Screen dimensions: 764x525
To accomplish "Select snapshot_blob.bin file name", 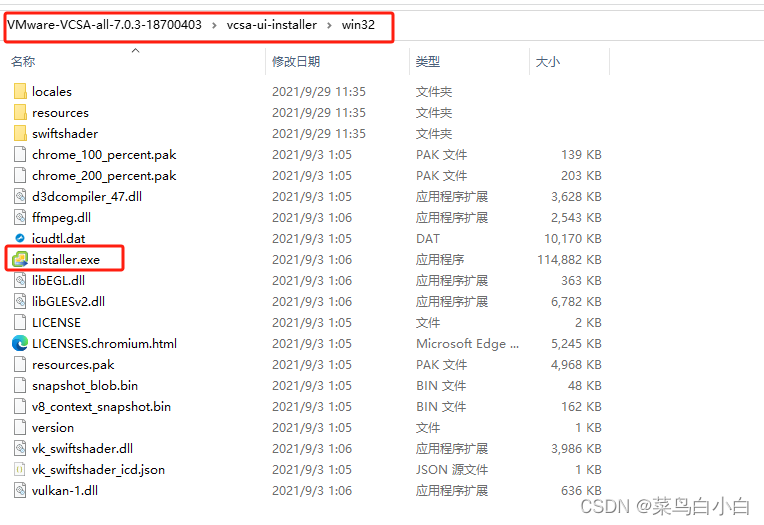I will click(85, 386).
